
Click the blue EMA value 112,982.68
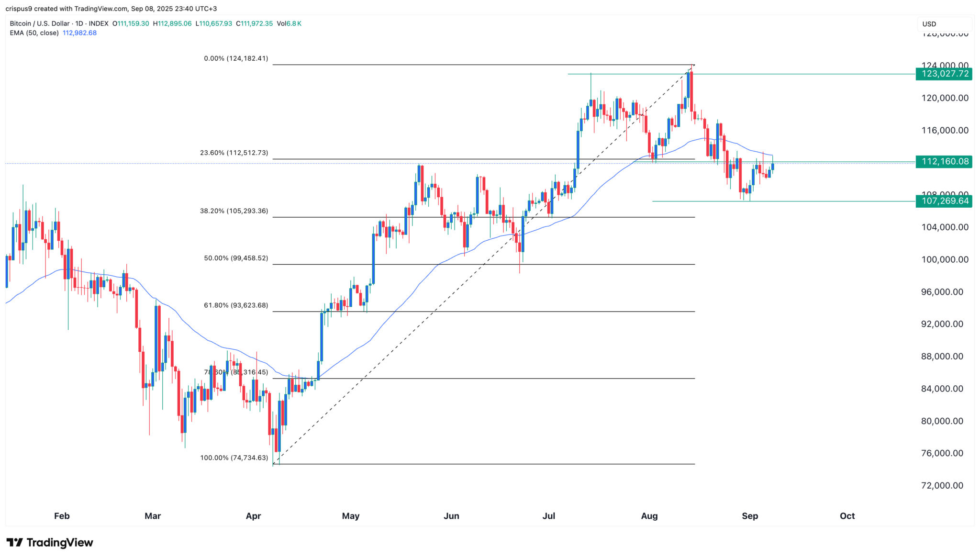point(79,33)
